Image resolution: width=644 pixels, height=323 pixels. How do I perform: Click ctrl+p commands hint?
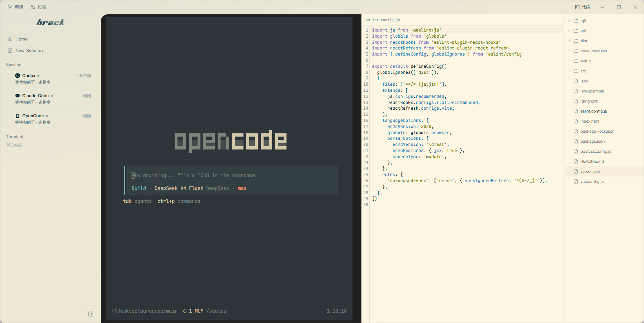179,201
